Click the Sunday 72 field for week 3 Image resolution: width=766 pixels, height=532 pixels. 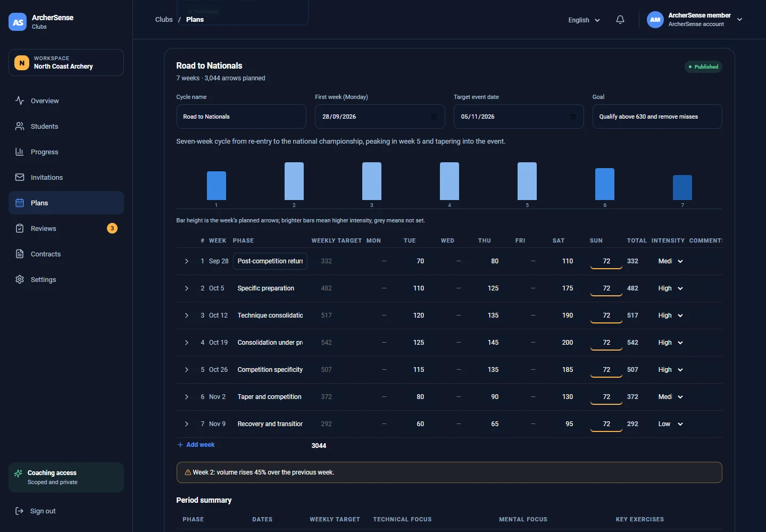click(x=606, y=315)
